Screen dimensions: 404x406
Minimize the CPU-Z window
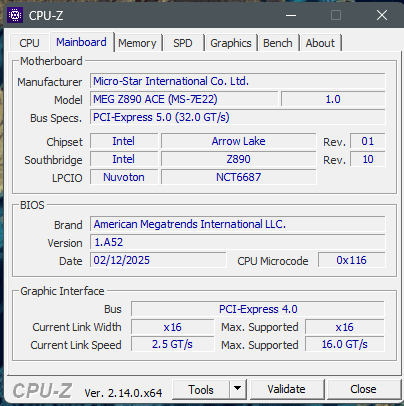(291, 15)
